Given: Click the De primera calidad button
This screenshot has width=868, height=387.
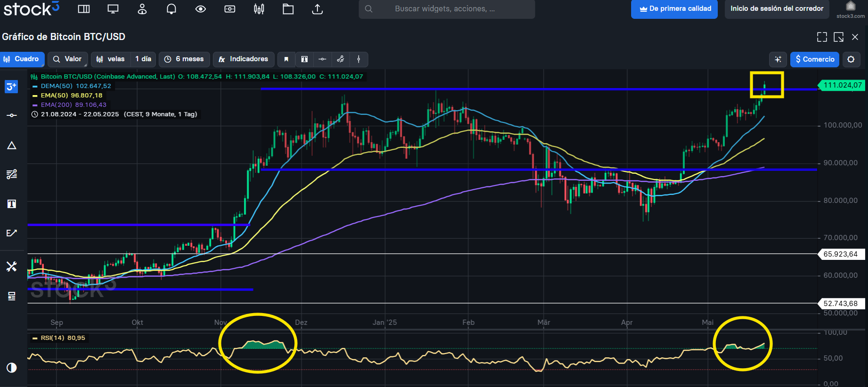Looking at the screenshot, I should point(674,9).
